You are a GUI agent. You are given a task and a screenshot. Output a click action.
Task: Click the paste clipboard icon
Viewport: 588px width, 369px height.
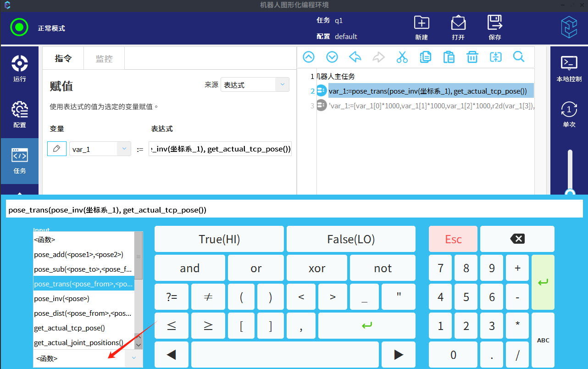449,57
